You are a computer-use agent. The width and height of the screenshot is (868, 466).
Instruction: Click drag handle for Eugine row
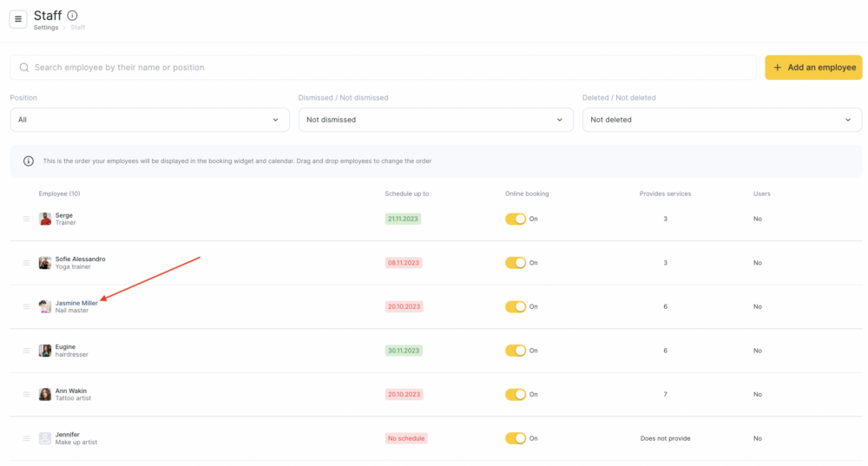pos(26,351)
